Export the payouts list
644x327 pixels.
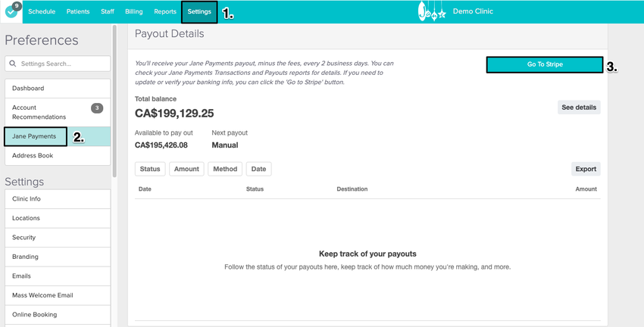click(586, 169)
